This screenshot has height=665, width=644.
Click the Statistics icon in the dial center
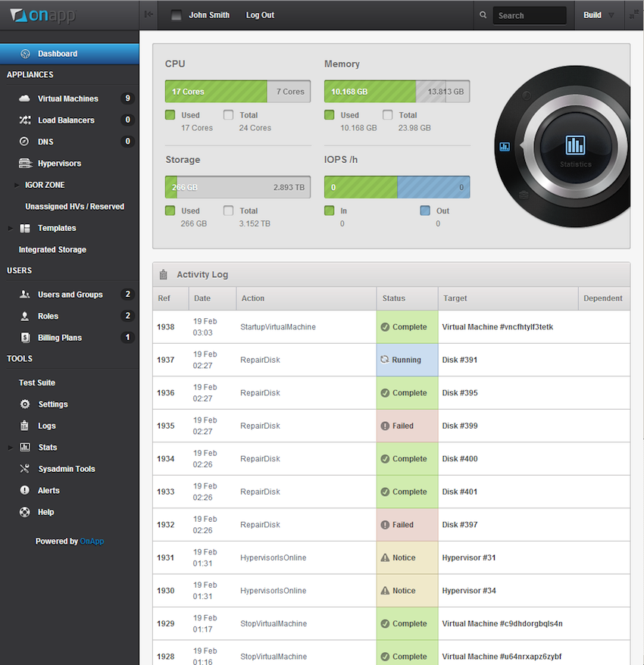[x=575, y=145]
